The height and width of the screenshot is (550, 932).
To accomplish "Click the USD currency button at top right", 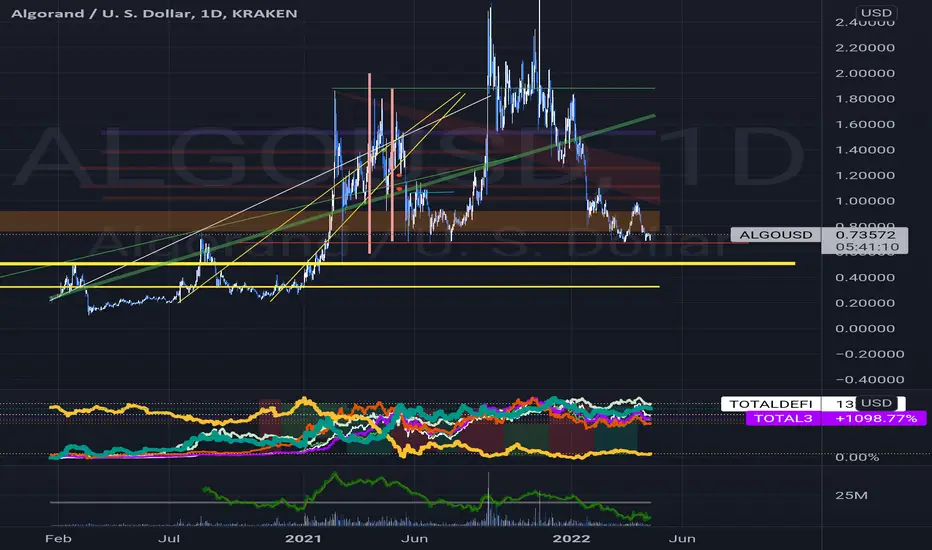I will pos(876,12).
